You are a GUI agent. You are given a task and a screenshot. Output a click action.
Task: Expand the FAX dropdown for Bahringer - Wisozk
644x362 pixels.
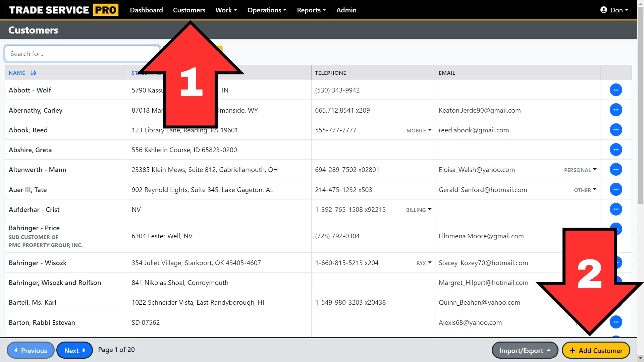430,263
